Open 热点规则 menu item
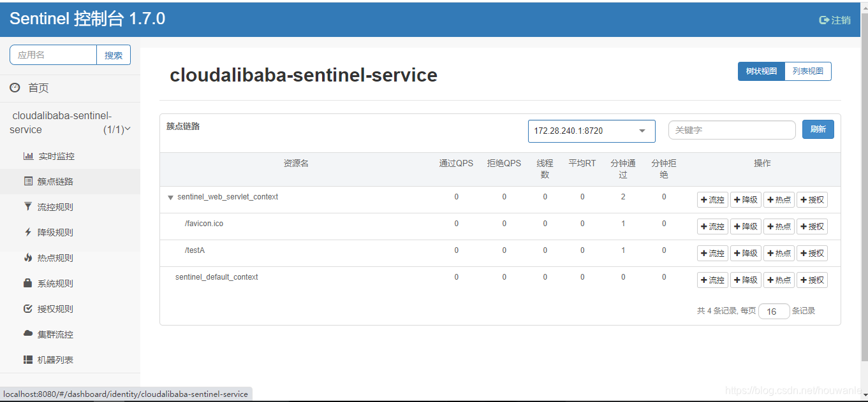 pos(70,258)
